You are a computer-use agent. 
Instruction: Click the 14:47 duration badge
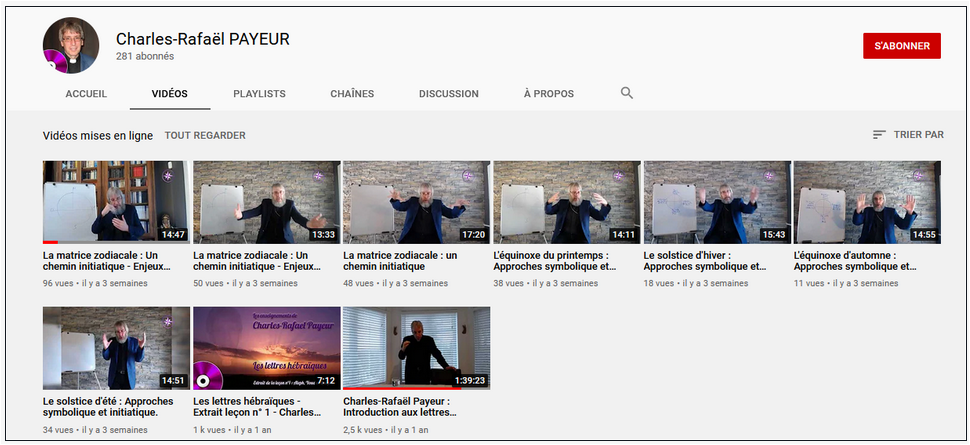click(x=173, y=235)
